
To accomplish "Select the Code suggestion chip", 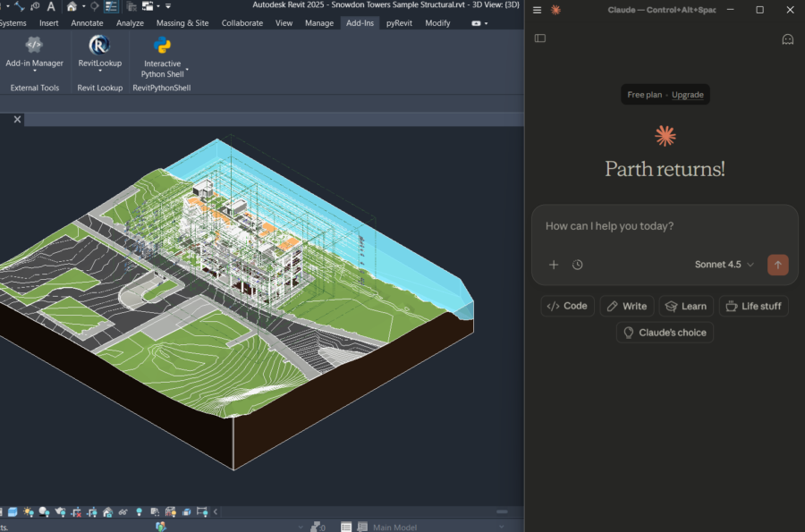I will (x=567, y=306).
